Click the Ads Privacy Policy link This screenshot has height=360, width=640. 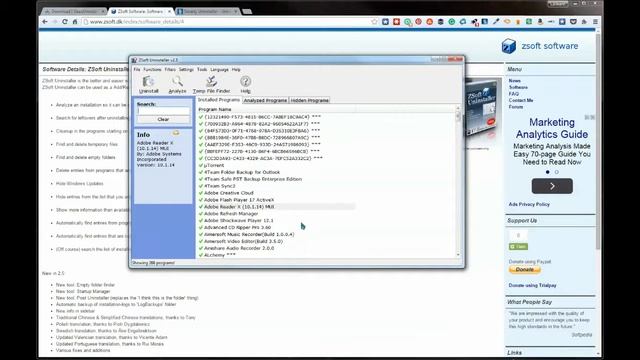point(529,204)
